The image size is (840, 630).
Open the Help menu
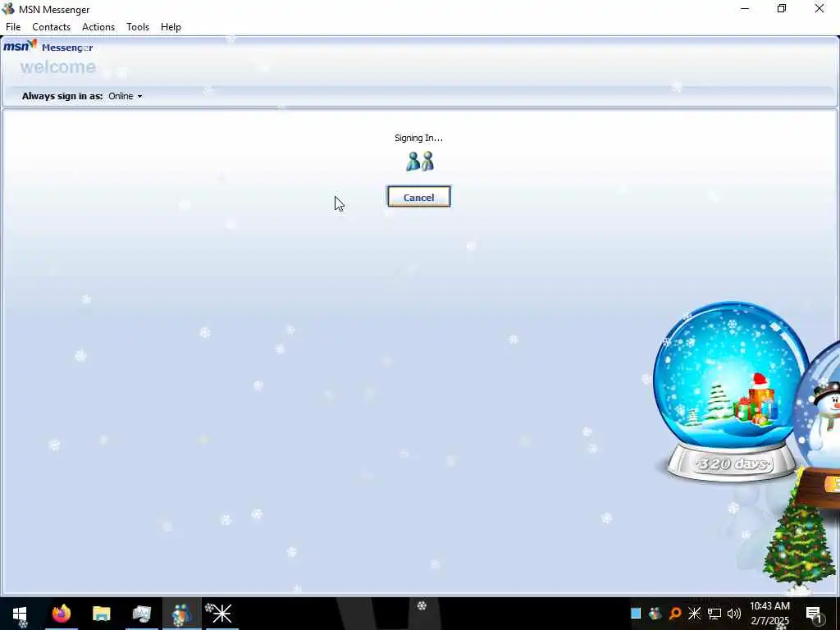(x=171, y=27)
